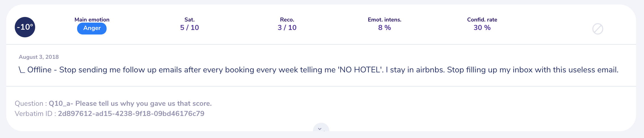
Task: Click the August 3, 2018 date
Action: [39, 57]
